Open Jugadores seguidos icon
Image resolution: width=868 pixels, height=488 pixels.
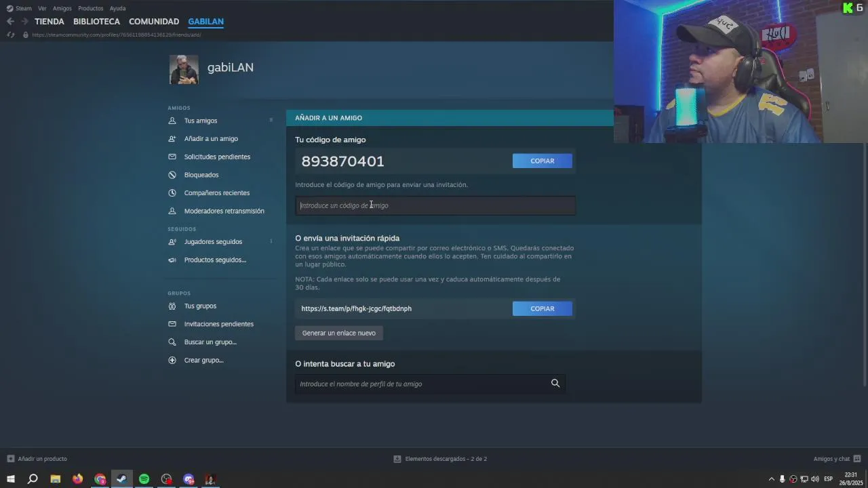click(x=172, y=242)
